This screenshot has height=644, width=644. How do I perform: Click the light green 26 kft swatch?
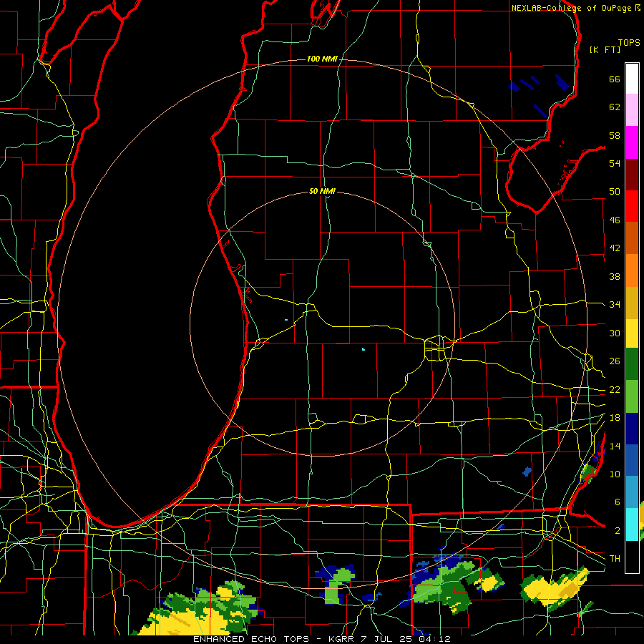coord(632,396)
